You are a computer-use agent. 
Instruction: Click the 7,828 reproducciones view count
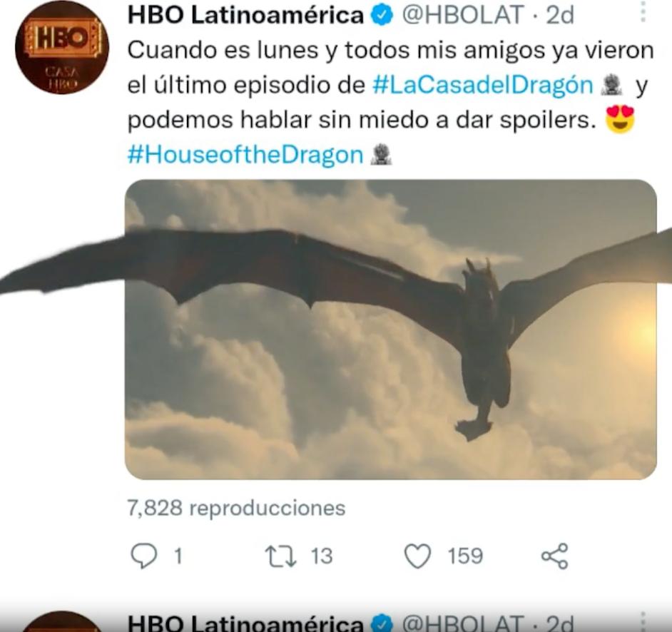[236, 508]
